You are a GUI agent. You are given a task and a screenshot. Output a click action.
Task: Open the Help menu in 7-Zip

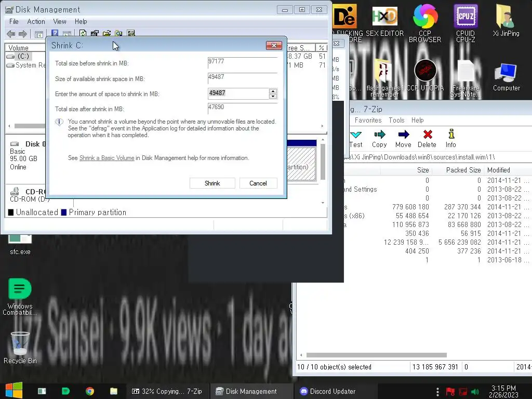[417, 120]
